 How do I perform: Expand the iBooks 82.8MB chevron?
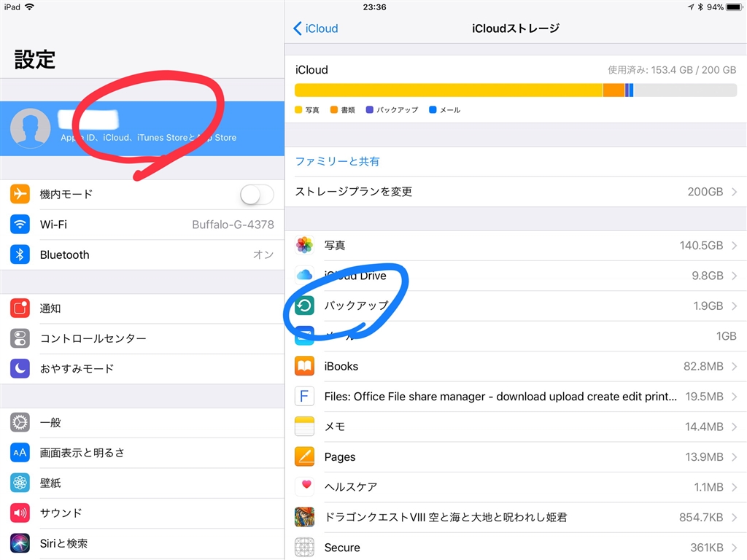[734, 366]
